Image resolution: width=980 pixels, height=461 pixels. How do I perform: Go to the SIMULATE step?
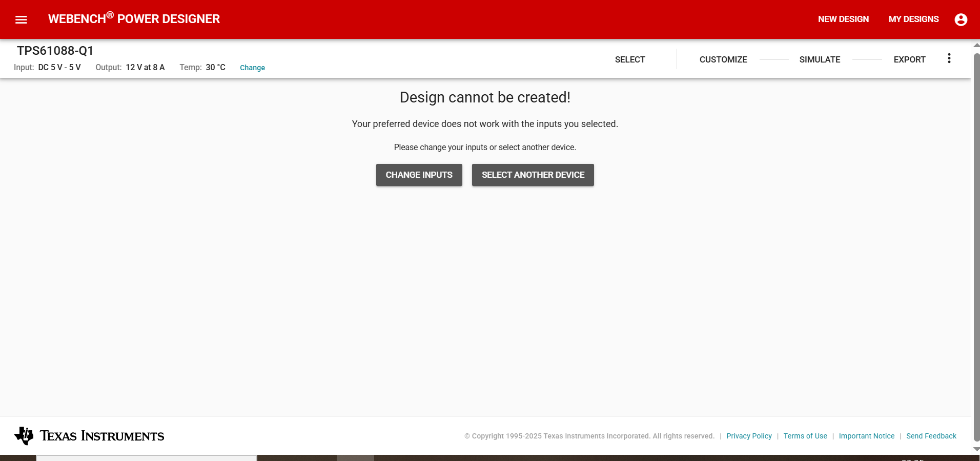[820, 59]
